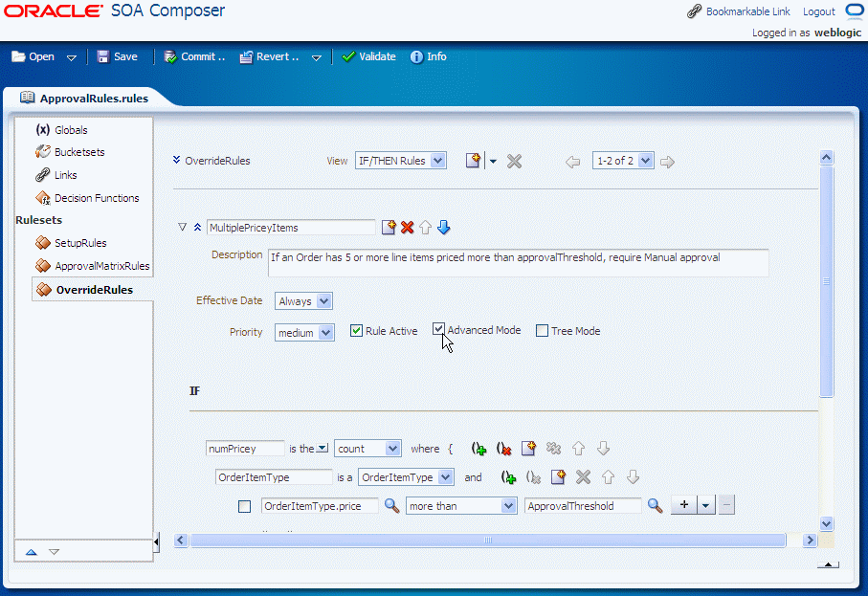Click the add rule icon
868x596 pixels.
pyautogui.click(x=474, y=161)
